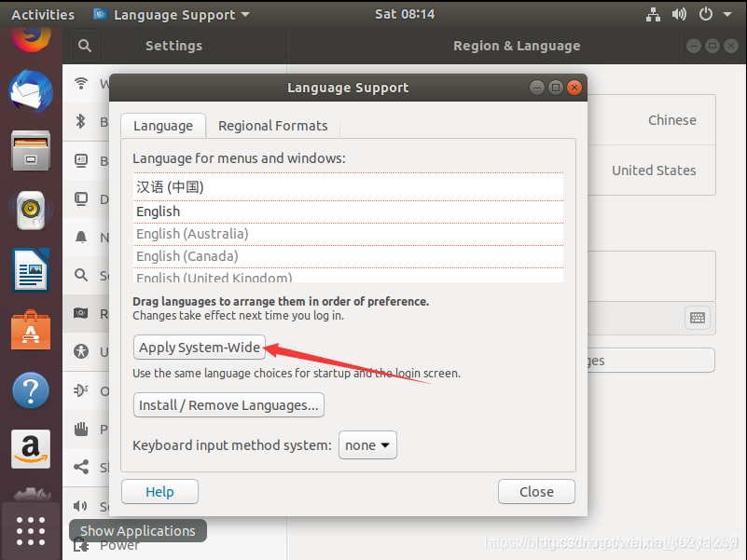Screen dimensions: 747x560
Task: Open Rhythmbox speaker icon in dock
Action: [31, 210]
